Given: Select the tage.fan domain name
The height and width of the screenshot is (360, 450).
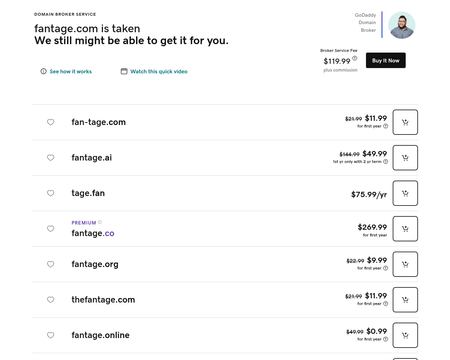Looking at the screenshot, I should [x=88, y=193].
